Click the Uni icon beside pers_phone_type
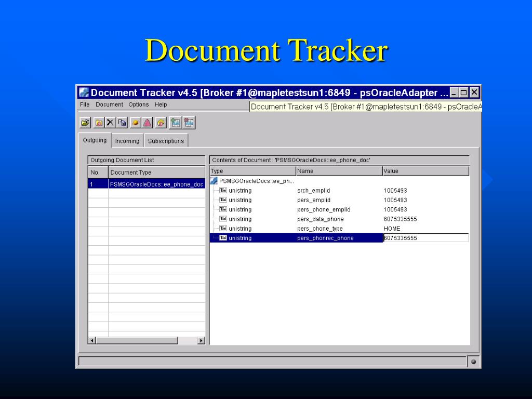The image size is (532, 399). pos(223,229)
